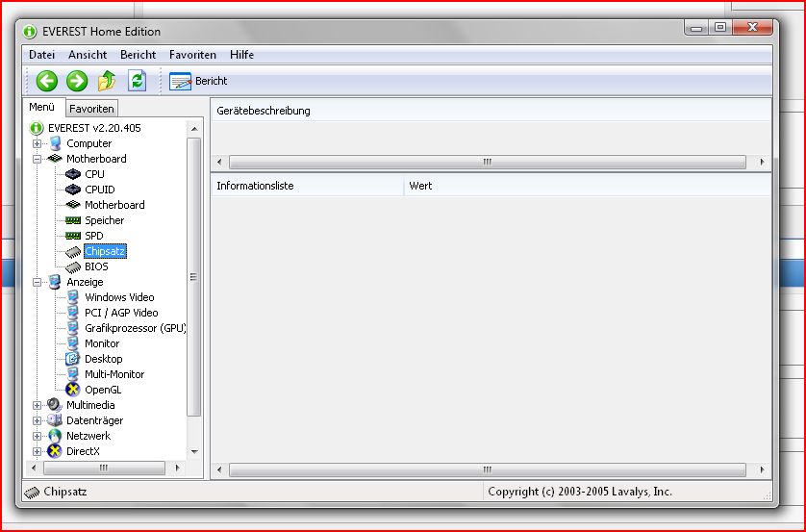Expand the Datenträger tree node
The width and height of the screenshot is (806, 532).
pos(37,420)
